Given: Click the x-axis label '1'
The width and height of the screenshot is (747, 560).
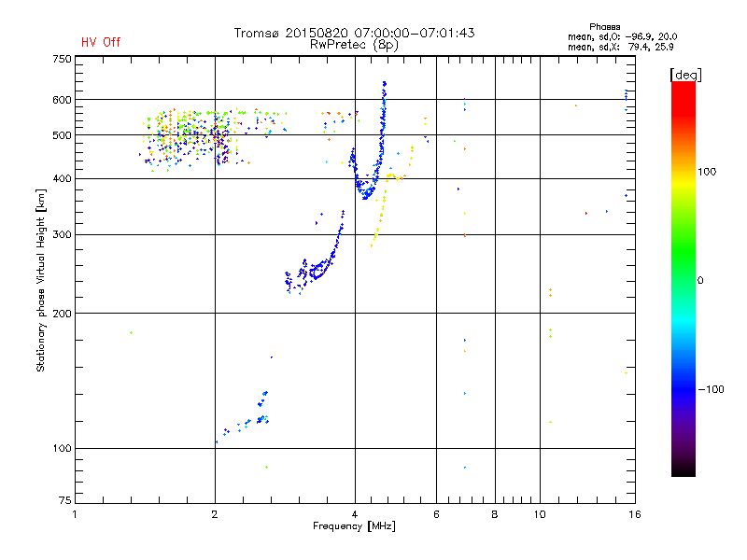Looking at the screenshot, I should (x=75, y=514).
